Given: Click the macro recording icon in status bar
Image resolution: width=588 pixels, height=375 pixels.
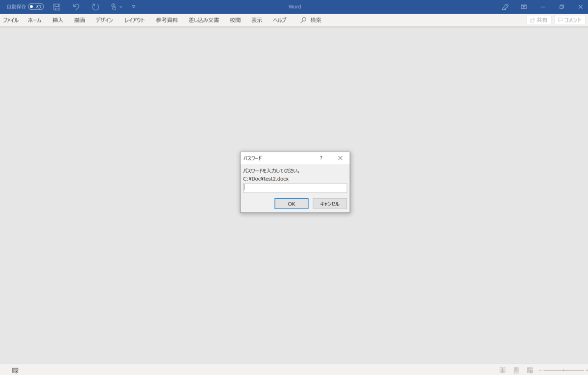Looking at the screenshot, I should click(x=15, y=371).
